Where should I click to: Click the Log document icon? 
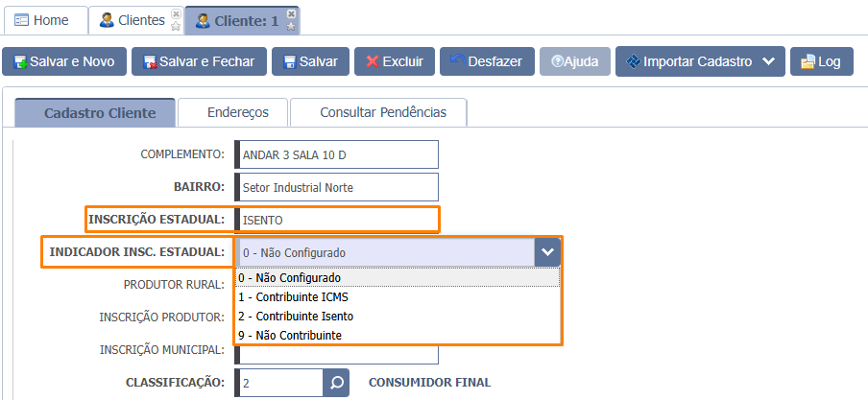(808, 62)
